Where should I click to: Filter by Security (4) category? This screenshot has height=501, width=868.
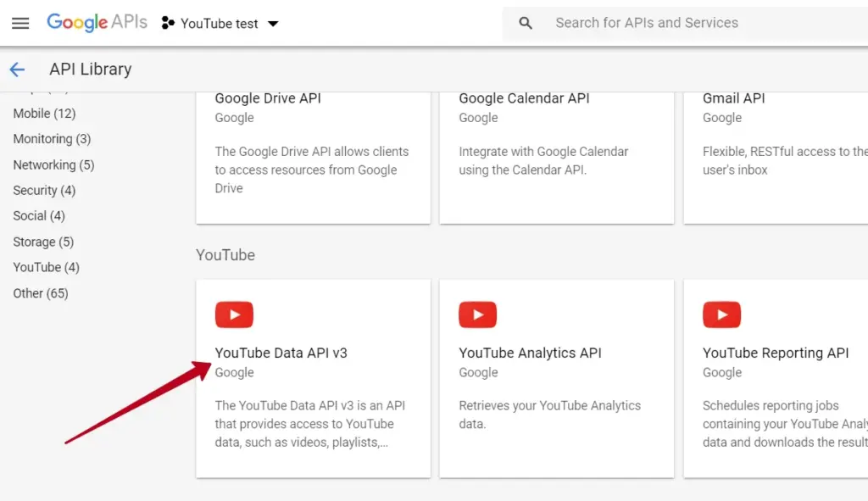[x=44, y=191]
